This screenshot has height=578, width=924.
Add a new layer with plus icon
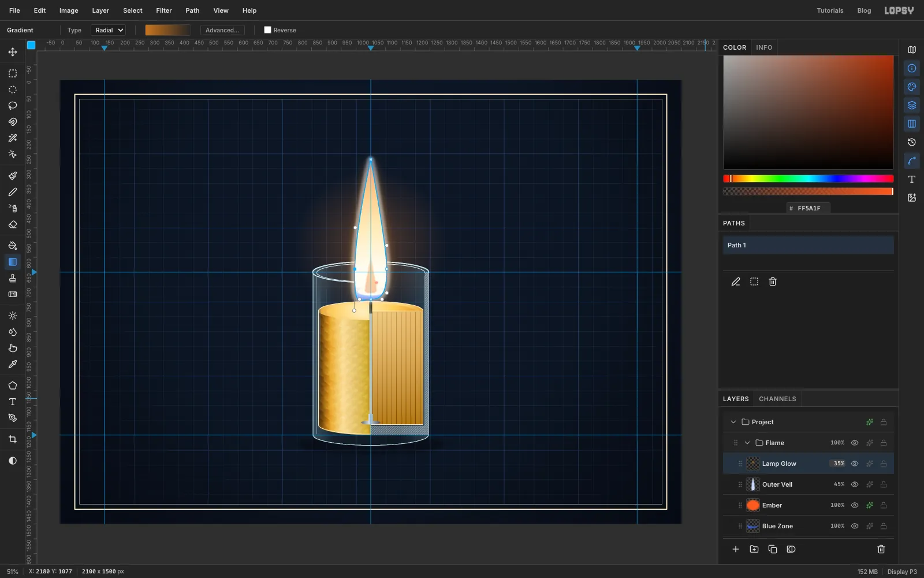[x=736, y=549]
